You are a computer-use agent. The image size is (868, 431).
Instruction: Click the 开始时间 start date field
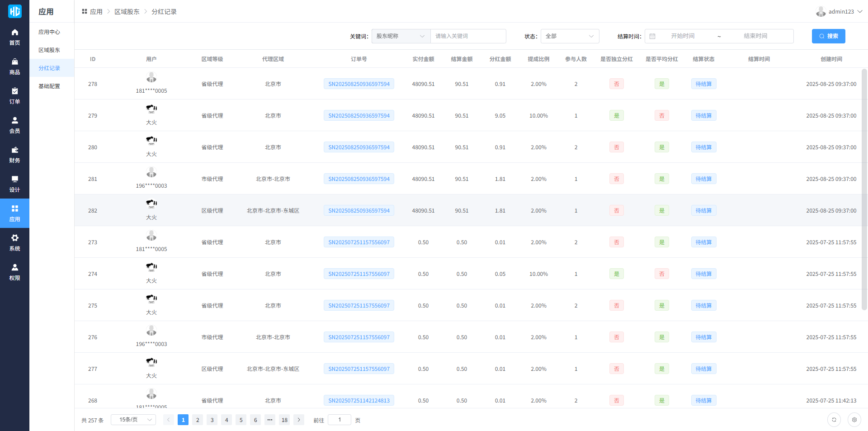(x=682, y=36)
